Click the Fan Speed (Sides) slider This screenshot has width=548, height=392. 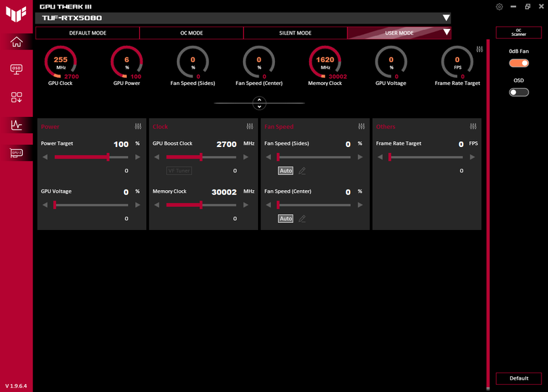[314, 157]
